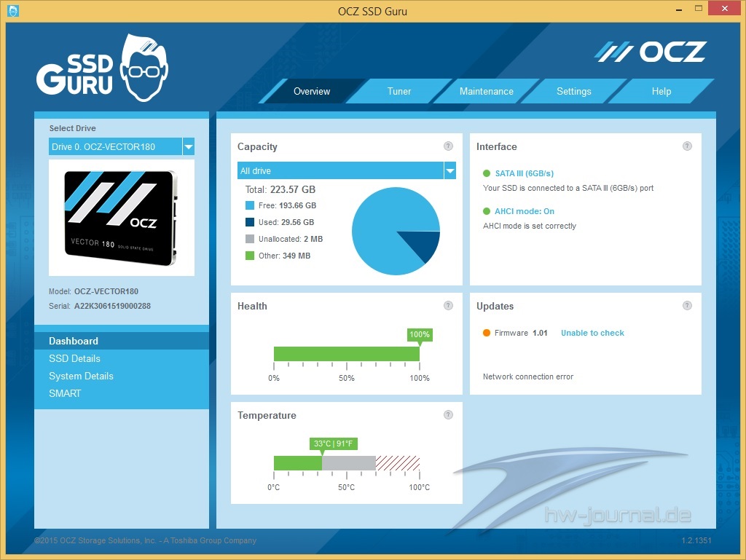Click the Unable to check firmware link

click(x=592, y=333)
